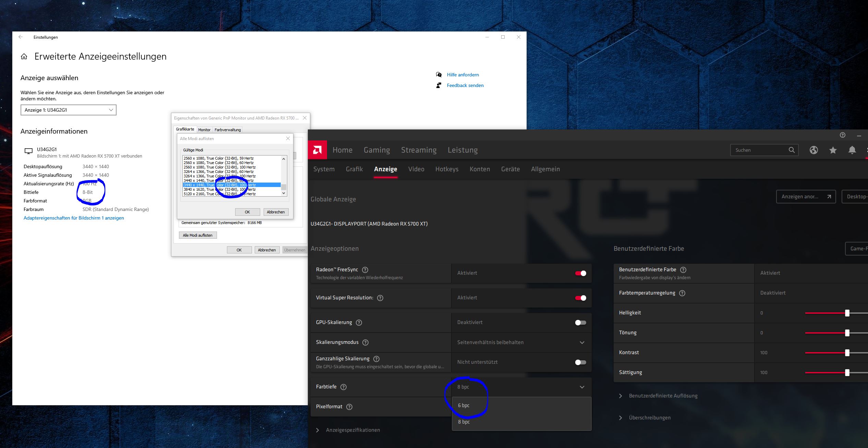Click the favorites star icon
The width and height of the screenshot is (868, 448).
(x=833, y=150)
